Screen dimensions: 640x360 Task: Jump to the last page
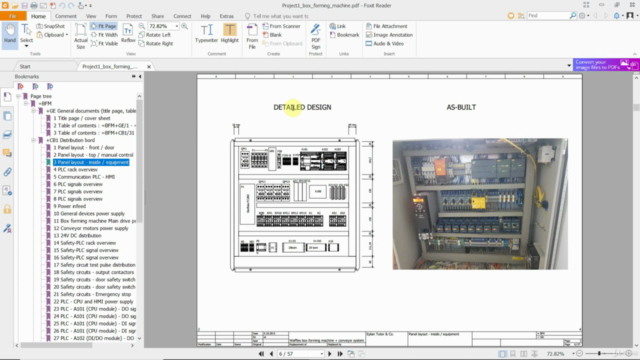340,354
